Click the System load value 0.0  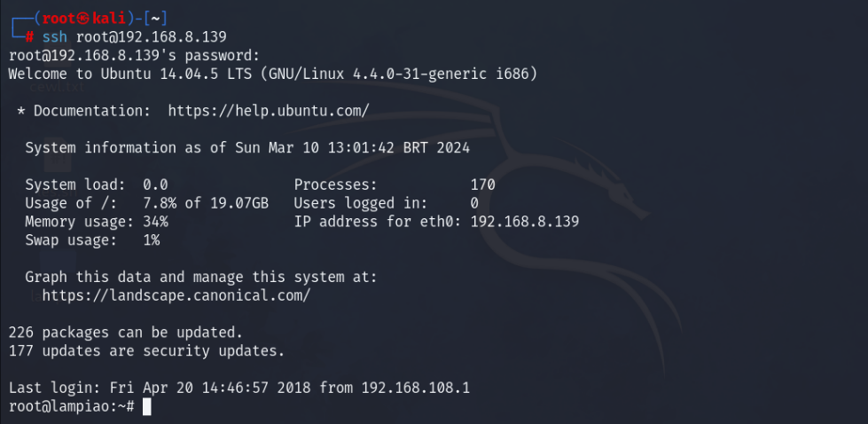[155, 185]
